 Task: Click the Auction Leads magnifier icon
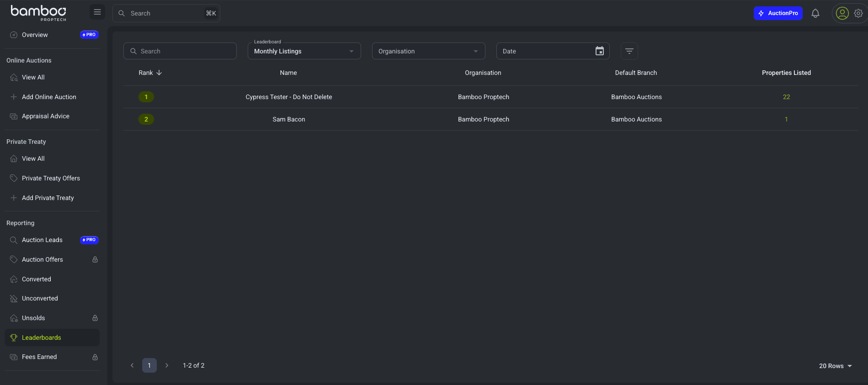pyautogui.click(x=14, y=240)
